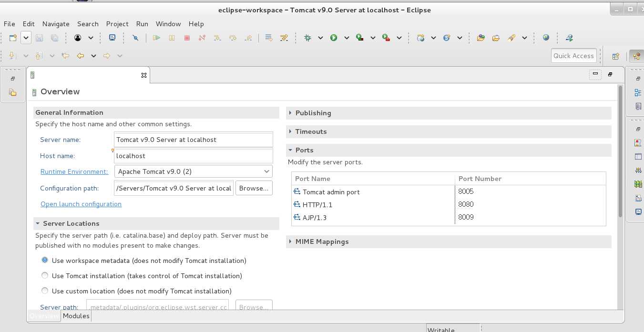Screen dimensions: 644x332
Task: Open the Search flashlight dropdown arrow
Action: 524,38
